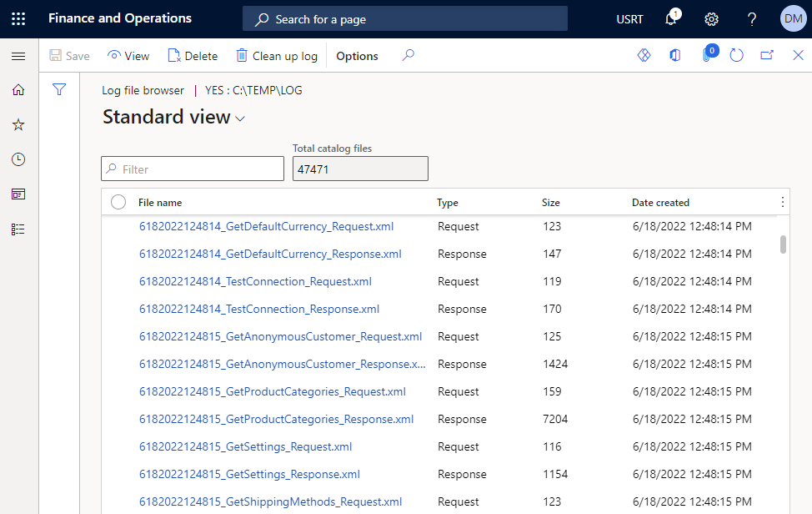
Task: Expand the Standard view dropdown
Action: [240, 118]
